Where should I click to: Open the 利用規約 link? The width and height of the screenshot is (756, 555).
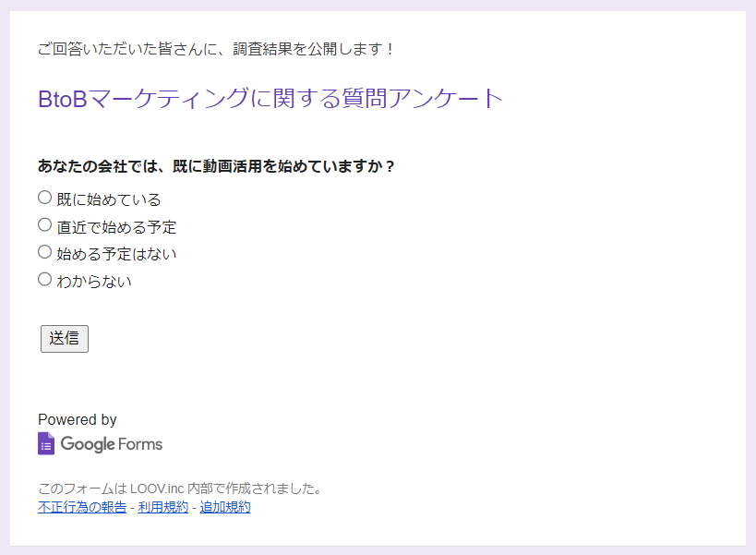coord(163,506)
